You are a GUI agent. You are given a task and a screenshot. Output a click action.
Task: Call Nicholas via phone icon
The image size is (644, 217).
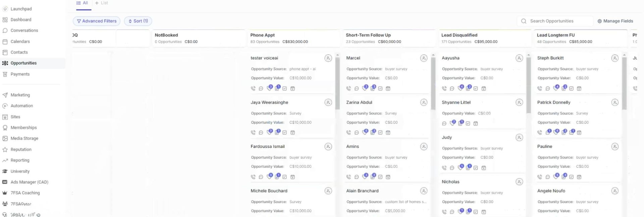444,212
